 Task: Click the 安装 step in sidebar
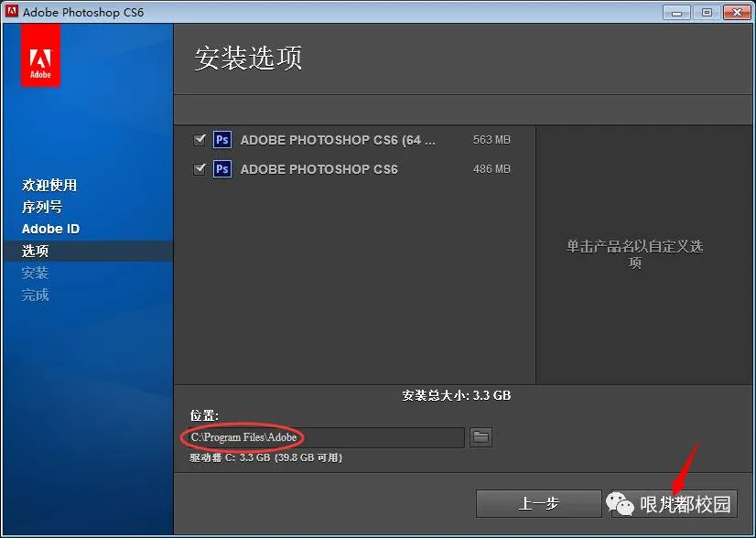[x=35, y=273]
